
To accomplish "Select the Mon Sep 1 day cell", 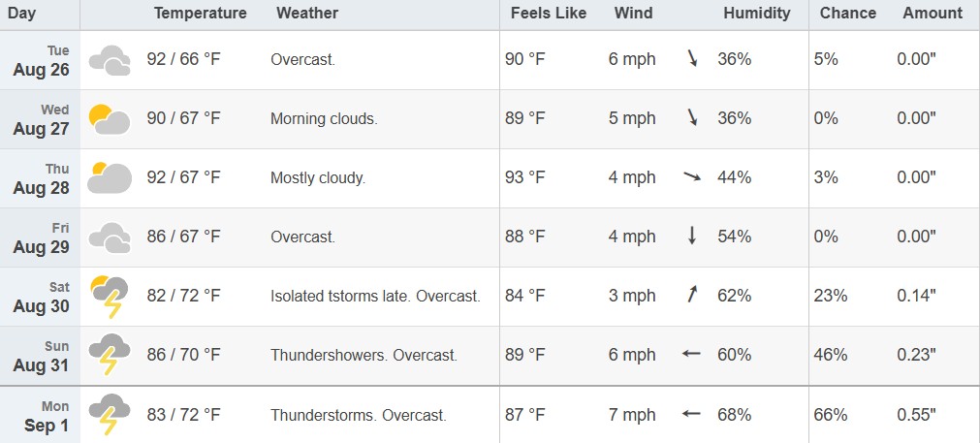I will click(x=40, y=415).
